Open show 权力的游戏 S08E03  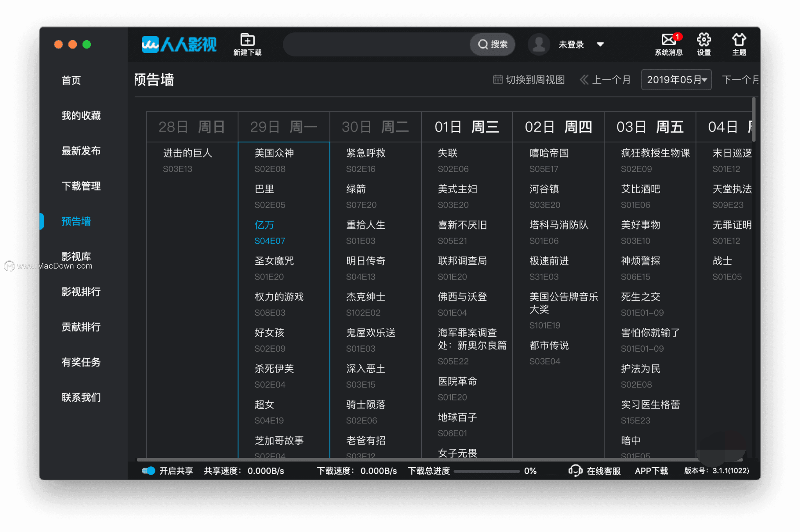point(279,304)
